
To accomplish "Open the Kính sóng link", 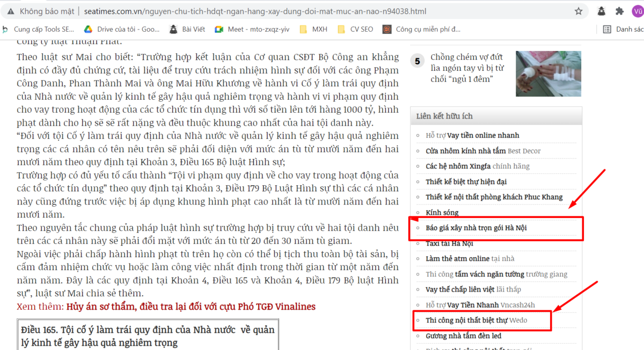I will (442, 213).
